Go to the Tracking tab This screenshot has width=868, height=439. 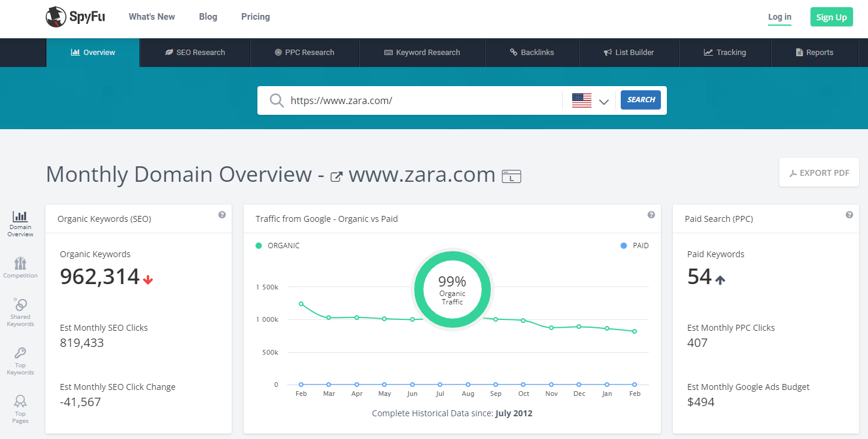click(x=724, y=53)
